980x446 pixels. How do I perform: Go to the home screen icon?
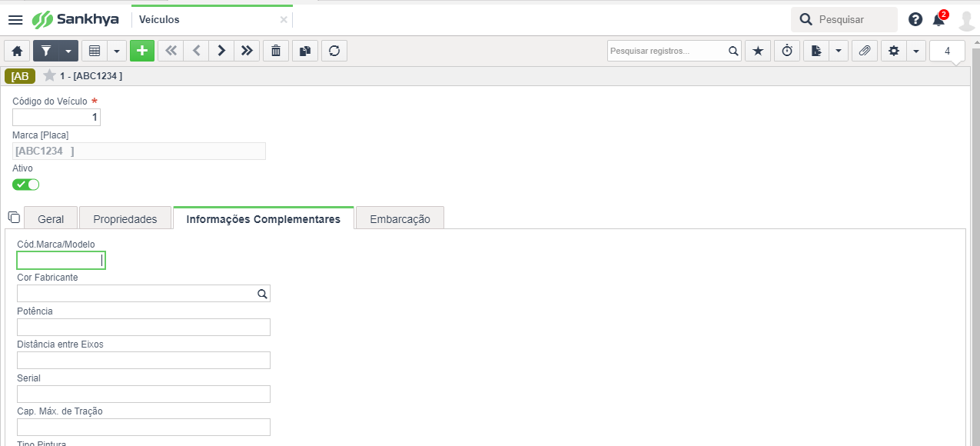(x=17, y=51)
